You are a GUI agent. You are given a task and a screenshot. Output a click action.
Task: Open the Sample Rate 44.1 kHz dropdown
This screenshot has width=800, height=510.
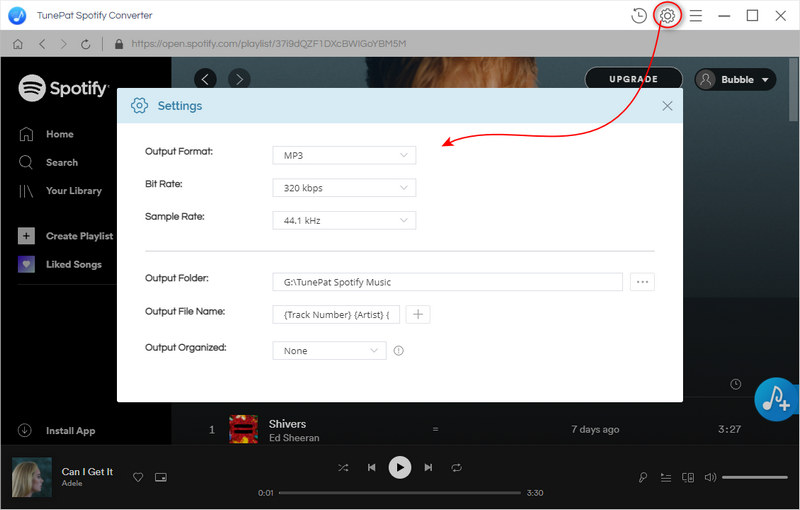tap(344, 220)
